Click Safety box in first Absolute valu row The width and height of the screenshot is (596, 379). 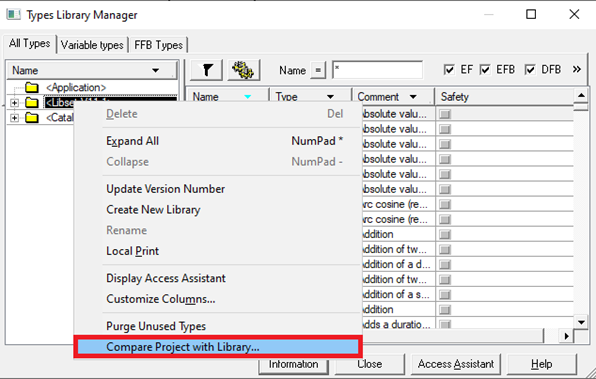tap(445, 114)
